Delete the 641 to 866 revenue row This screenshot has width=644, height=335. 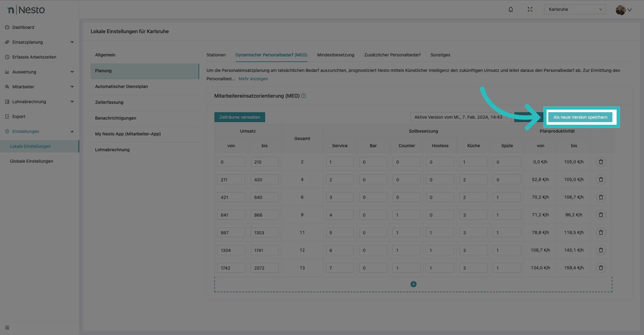(x=601, y=215)
